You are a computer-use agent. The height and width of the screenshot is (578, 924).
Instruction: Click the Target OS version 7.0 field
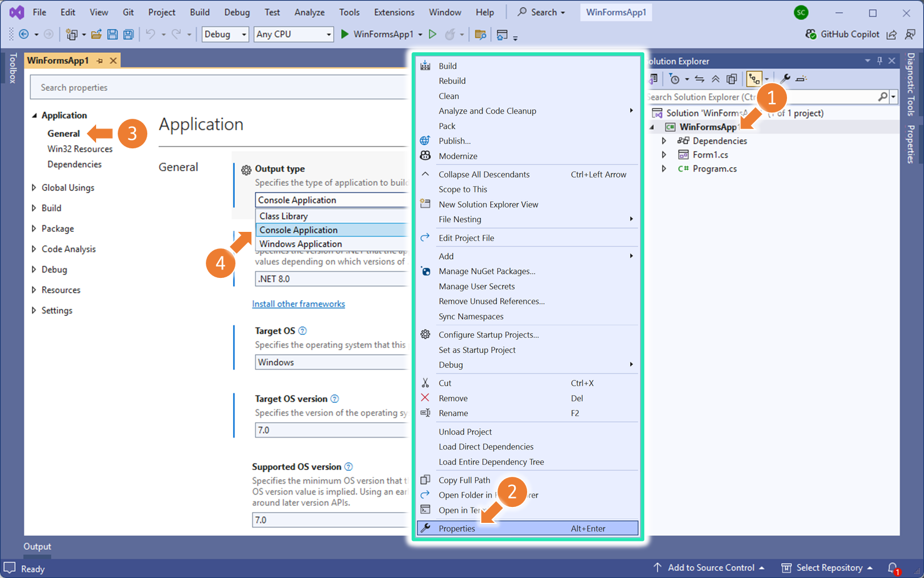(x=331, y=430)
